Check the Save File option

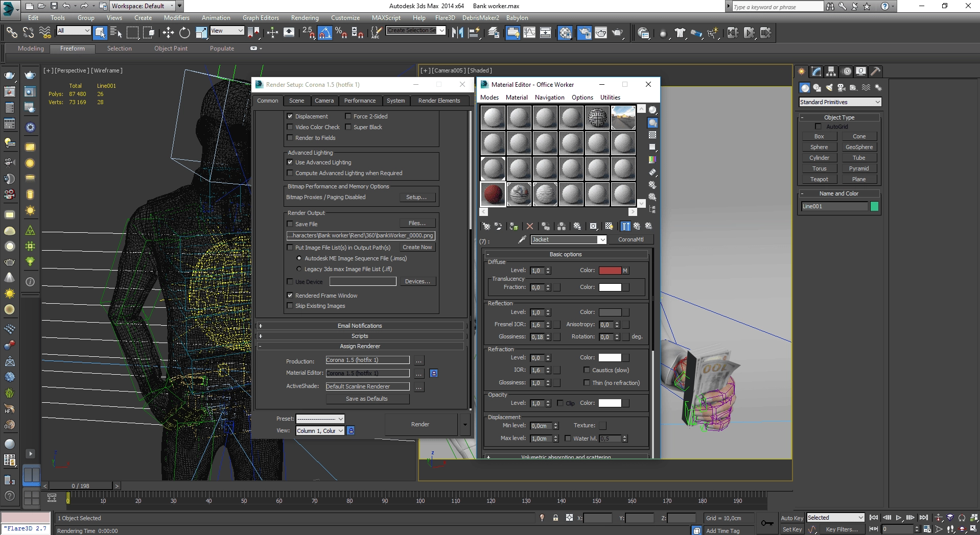(290, 224)
